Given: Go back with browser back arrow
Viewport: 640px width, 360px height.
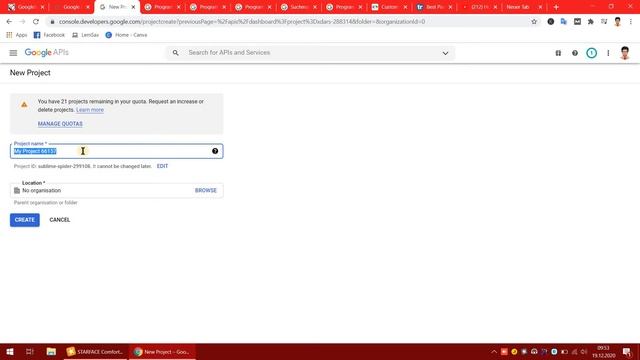Looking at the screenshot, I should [x=9, y=22].
